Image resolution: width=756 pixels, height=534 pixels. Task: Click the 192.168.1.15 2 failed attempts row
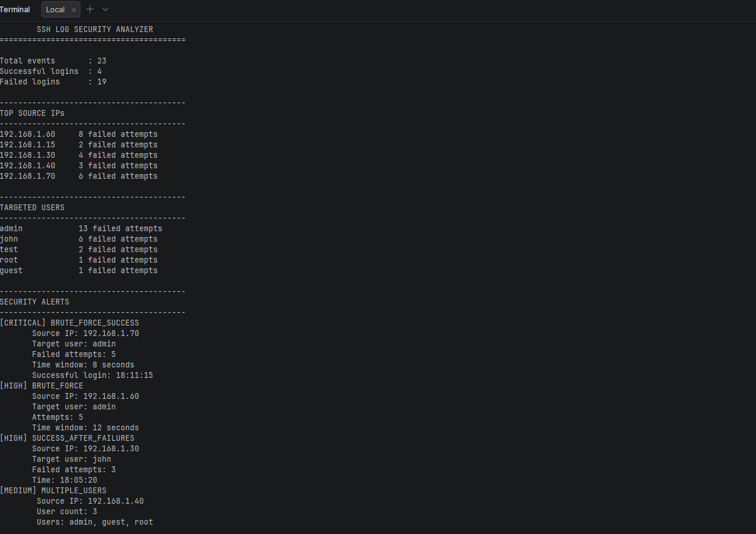point(79,144)
